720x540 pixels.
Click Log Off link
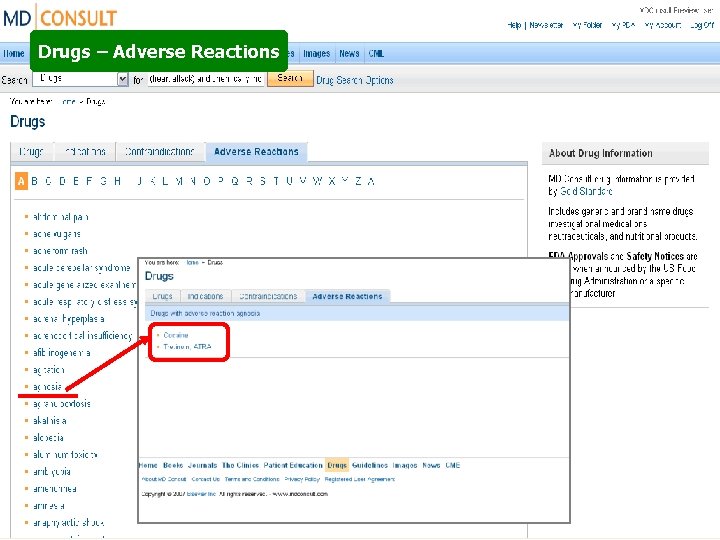coord(702,25)
